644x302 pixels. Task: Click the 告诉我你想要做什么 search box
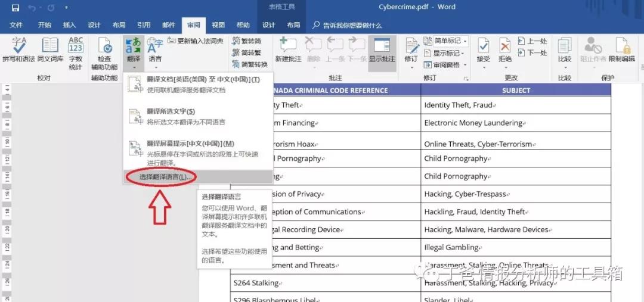click(x=347, y=25)
